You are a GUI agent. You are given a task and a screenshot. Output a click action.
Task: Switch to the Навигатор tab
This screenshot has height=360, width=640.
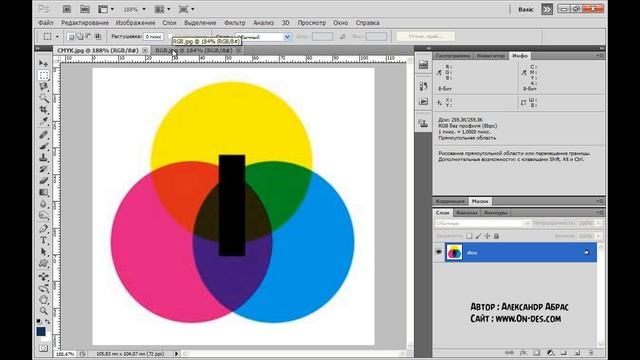(491, 56)
